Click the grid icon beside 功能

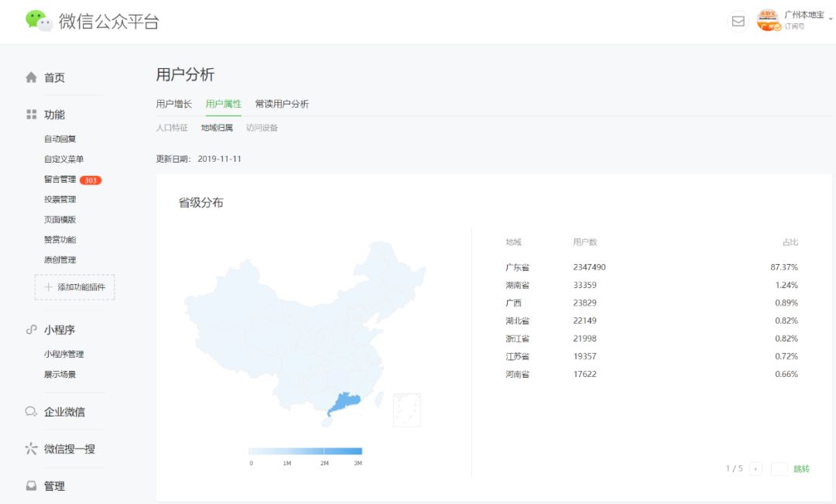(32, 115)
